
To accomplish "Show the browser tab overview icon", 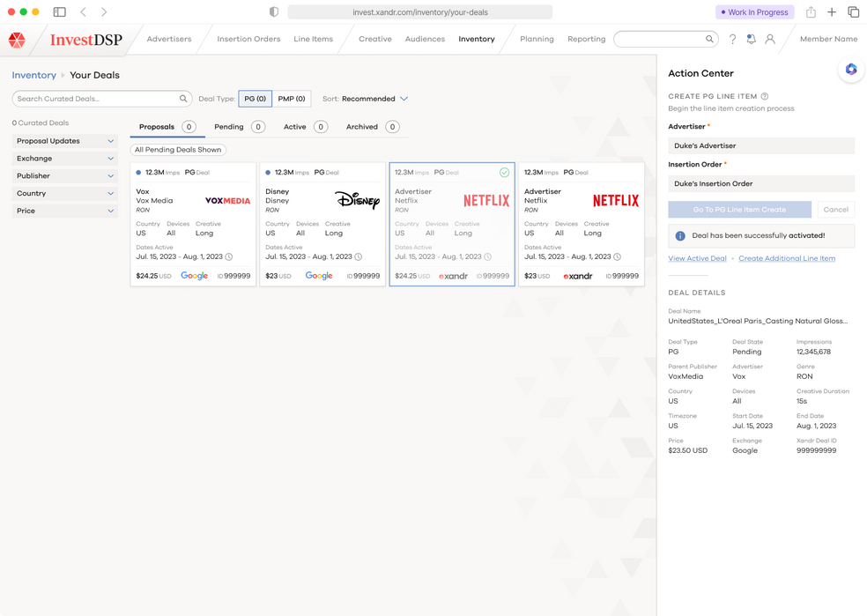I will tap(853, 11).
